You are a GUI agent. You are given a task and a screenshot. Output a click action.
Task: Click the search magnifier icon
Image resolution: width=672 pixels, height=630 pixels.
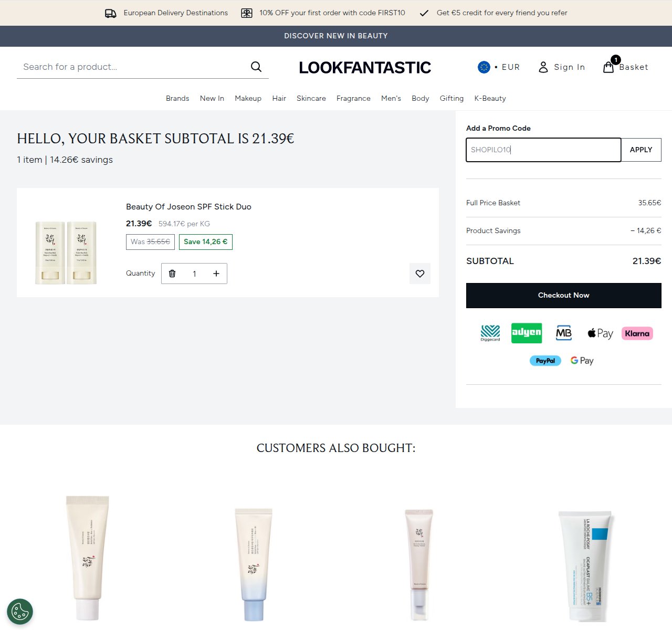pos(256,67)
